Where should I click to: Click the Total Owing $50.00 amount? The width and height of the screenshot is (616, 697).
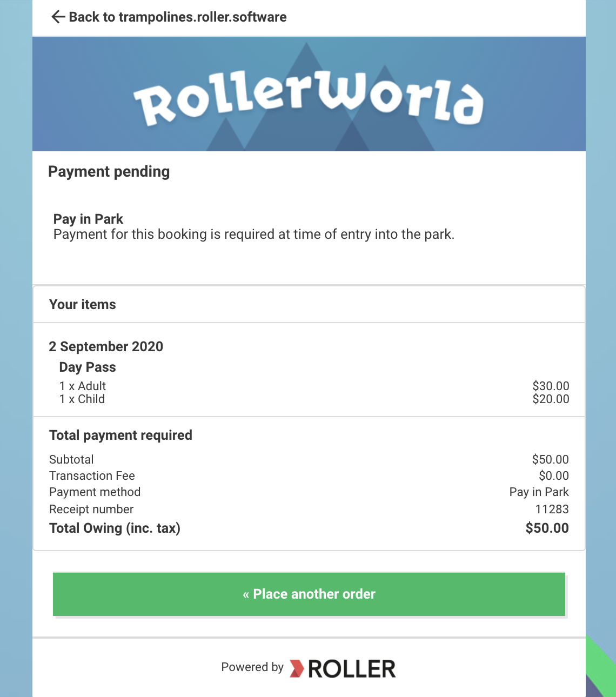[x=547, y=528]
